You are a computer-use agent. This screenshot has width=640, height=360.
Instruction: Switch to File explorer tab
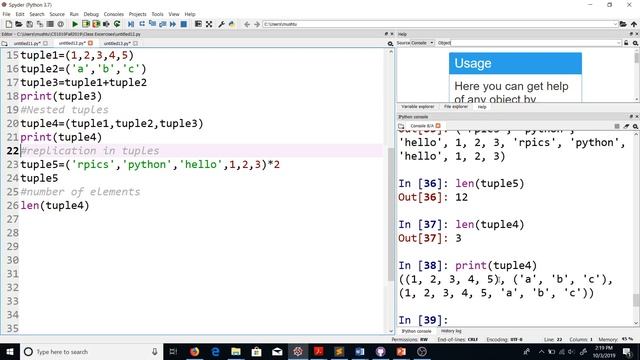coord(456,107)
